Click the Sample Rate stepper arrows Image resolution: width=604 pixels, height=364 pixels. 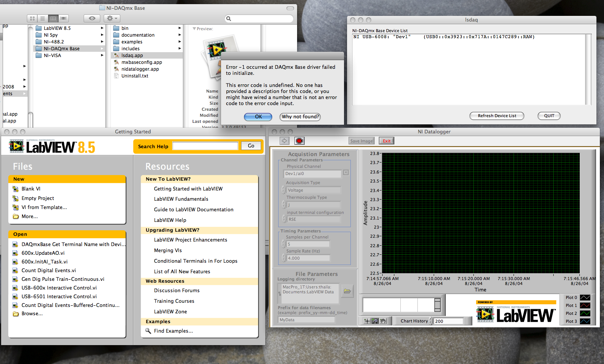tap(284, 258)
